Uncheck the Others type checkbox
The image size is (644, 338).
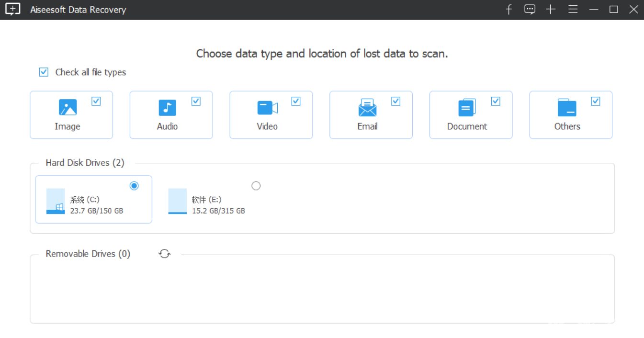[596, 101]
